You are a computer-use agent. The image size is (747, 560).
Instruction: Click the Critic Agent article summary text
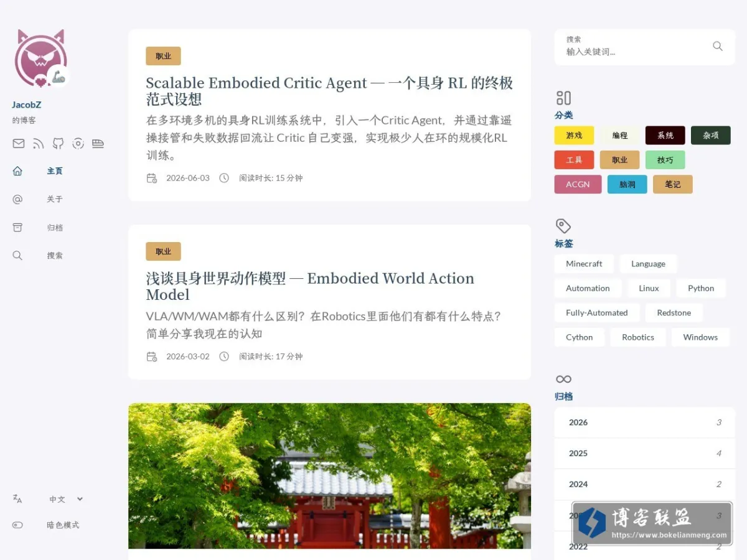tap(329, 138)
